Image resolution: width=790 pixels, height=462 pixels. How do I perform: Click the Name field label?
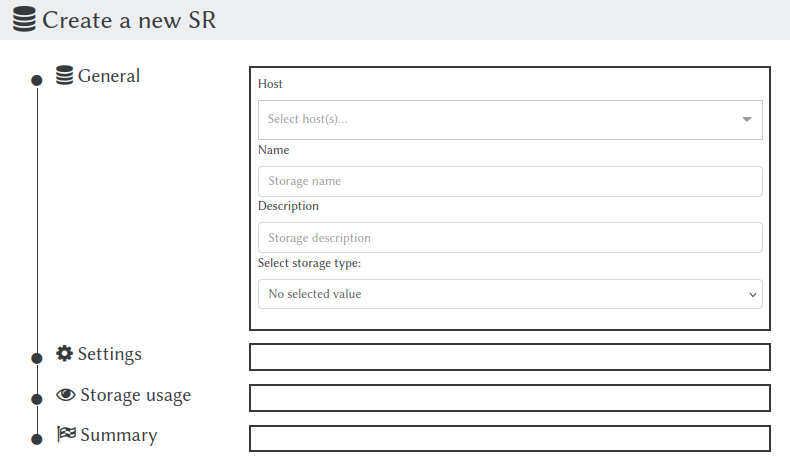point(274,150)
